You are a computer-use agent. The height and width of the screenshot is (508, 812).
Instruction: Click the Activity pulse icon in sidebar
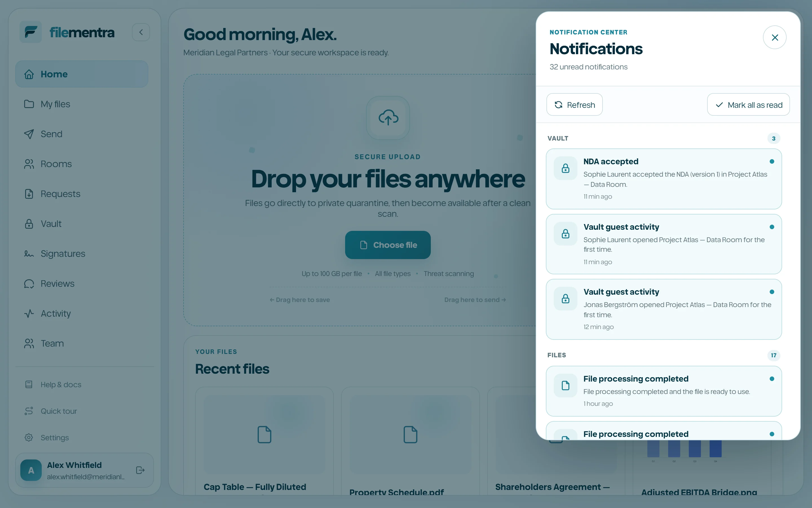pyautogui.click(x=29, y=314)
